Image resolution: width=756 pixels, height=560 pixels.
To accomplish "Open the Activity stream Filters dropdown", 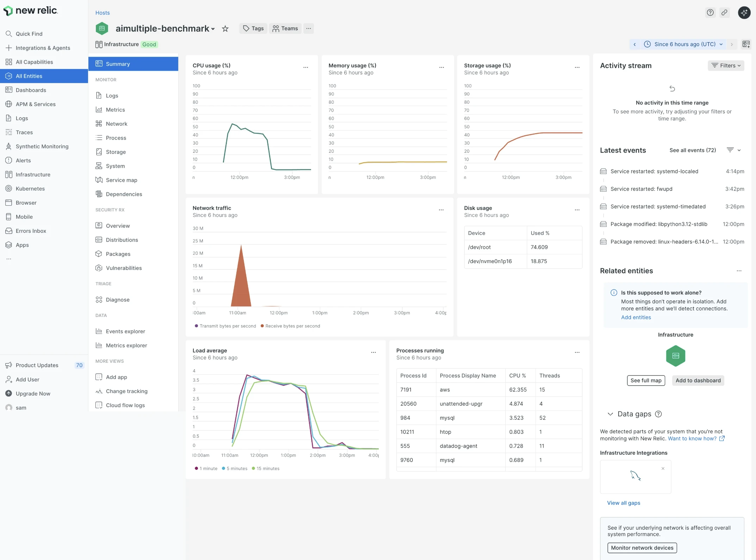I will click(726, 66).
